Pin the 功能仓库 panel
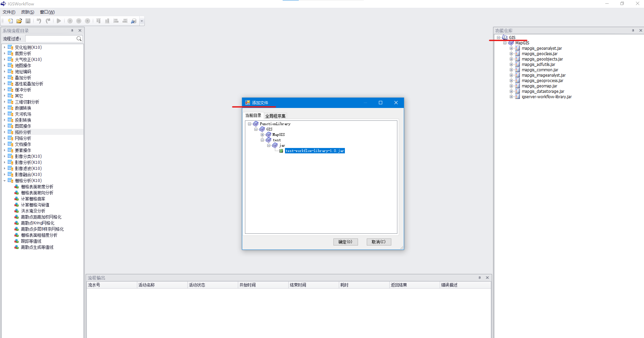Screen dimensions: 644x338 [633, 31]
